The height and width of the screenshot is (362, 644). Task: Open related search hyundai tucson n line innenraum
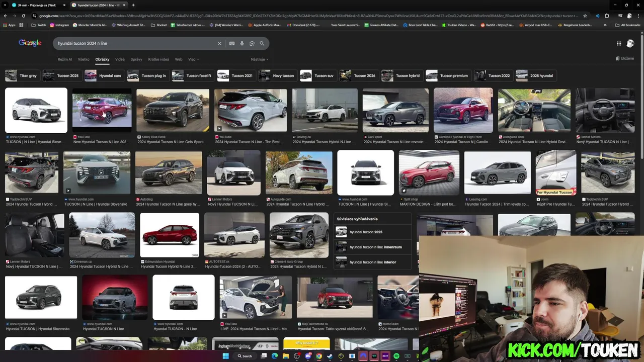coord(372,247)
